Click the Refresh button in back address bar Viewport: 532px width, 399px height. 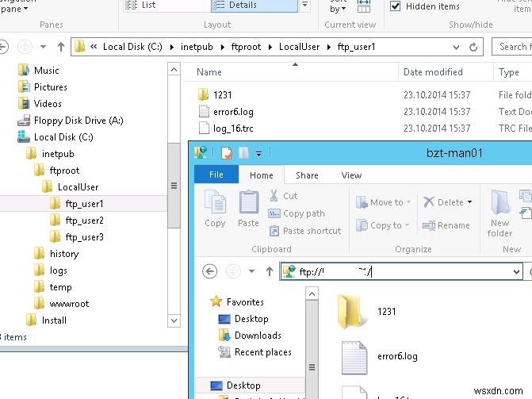[x=473, y=47]
